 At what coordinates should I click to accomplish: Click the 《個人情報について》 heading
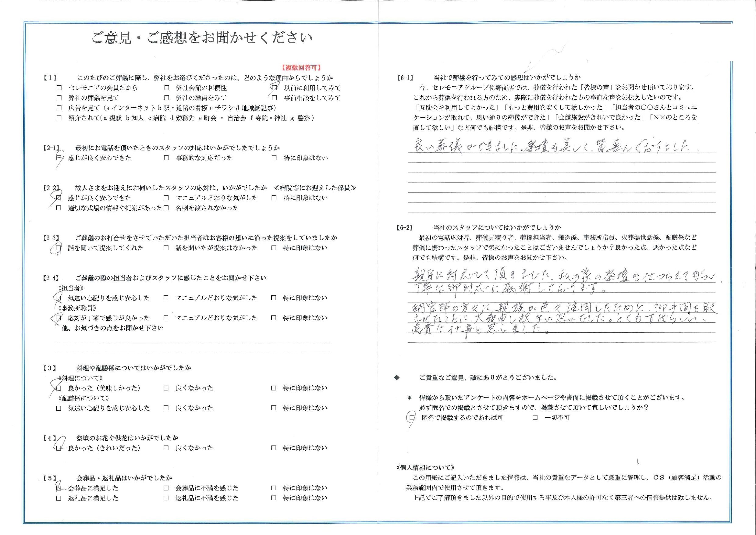pos(426,468)
